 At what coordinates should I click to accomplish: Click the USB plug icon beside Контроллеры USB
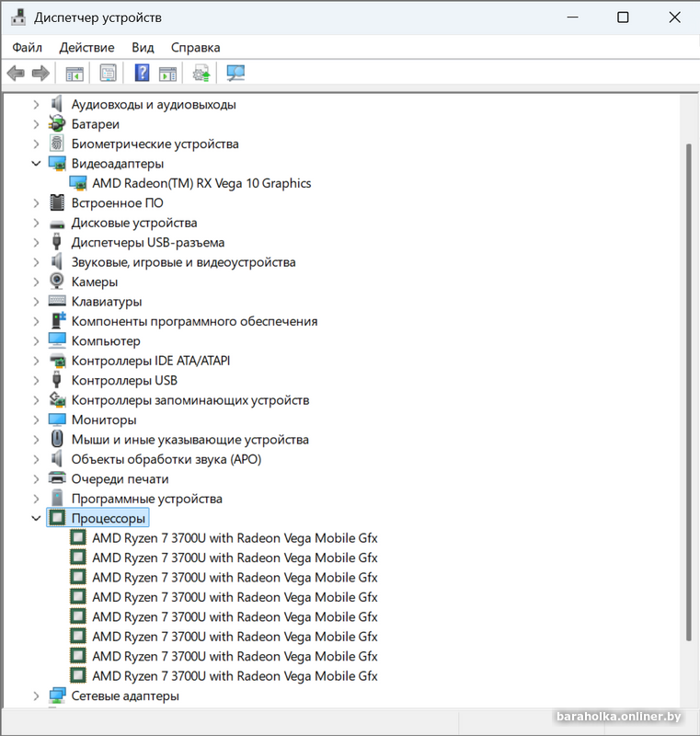point(57,380)
